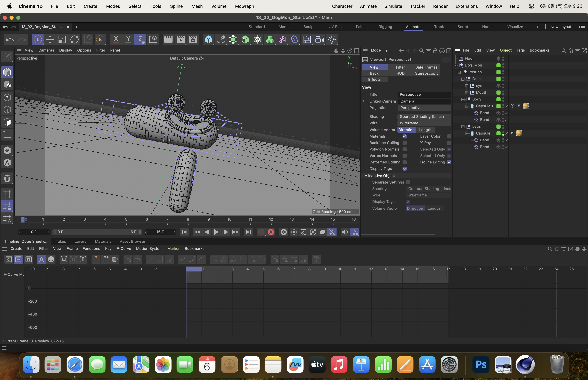This screenshot has width=588, height=380.
Task: Click the Model mode icon in left palette
Action: click(x=7, y=72)
